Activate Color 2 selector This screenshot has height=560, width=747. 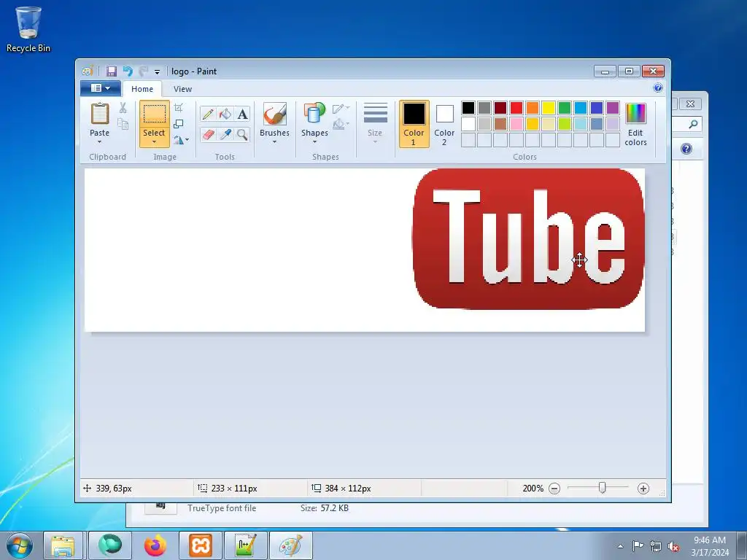tap(444, 124)
